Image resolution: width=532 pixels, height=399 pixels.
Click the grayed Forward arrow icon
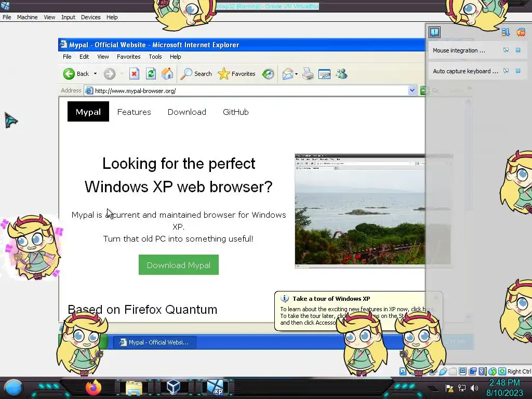(110, 74)
